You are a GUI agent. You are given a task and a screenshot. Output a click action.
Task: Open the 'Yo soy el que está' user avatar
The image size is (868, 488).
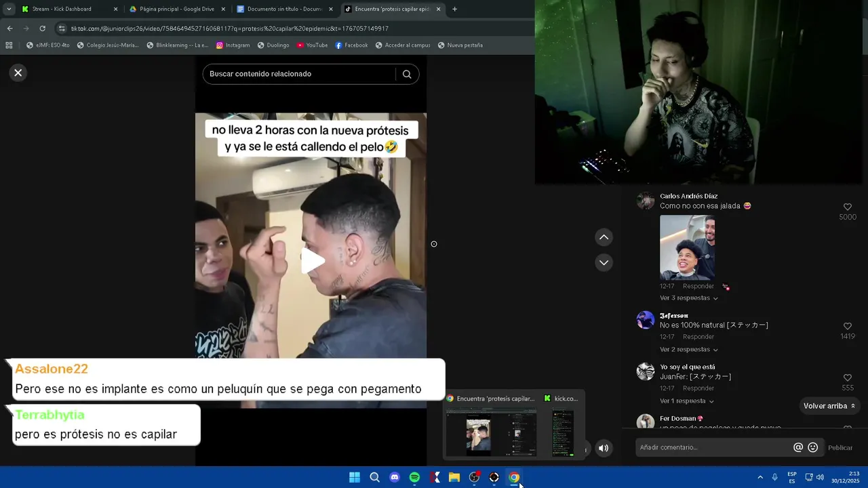[646, 371]
